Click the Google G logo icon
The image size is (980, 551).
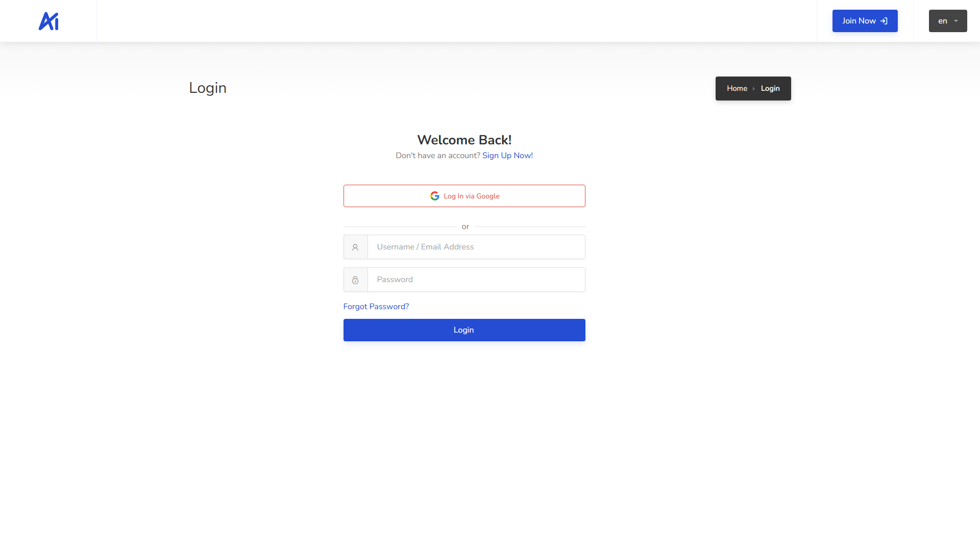(x=435, y=196)
